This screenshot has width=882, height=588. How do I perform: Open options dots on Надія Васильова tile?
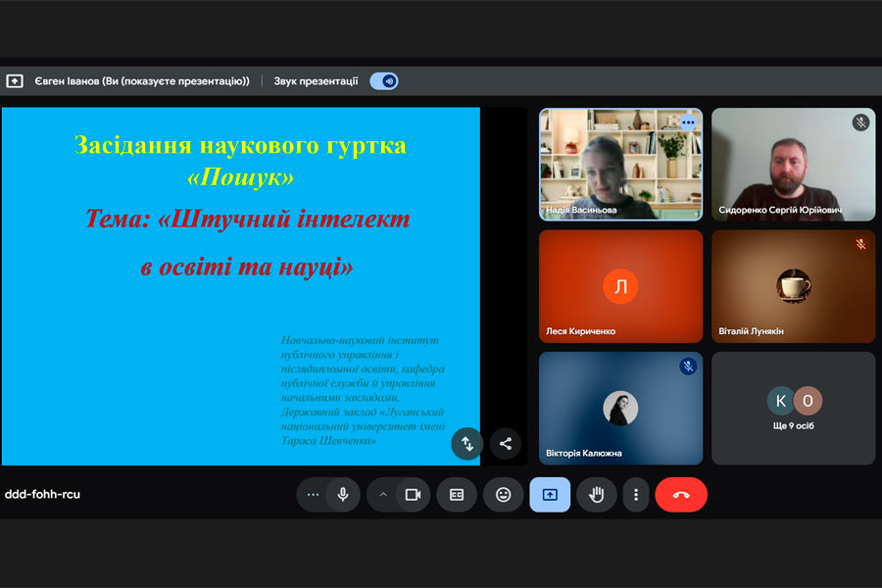(x=688, y=122)
